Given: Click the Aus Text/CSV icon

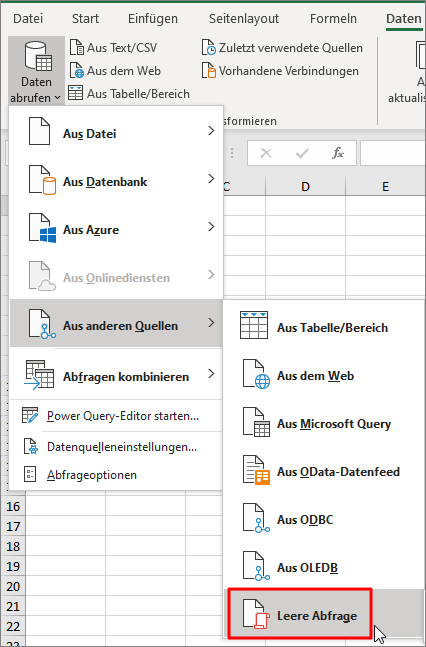Looking at the screenshot, I should [x=77, y=47].
